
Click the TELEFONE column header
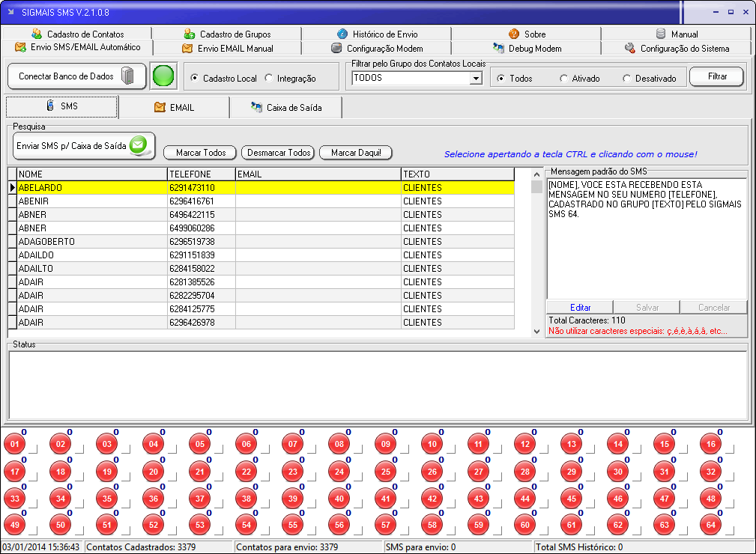click(201, 174)
